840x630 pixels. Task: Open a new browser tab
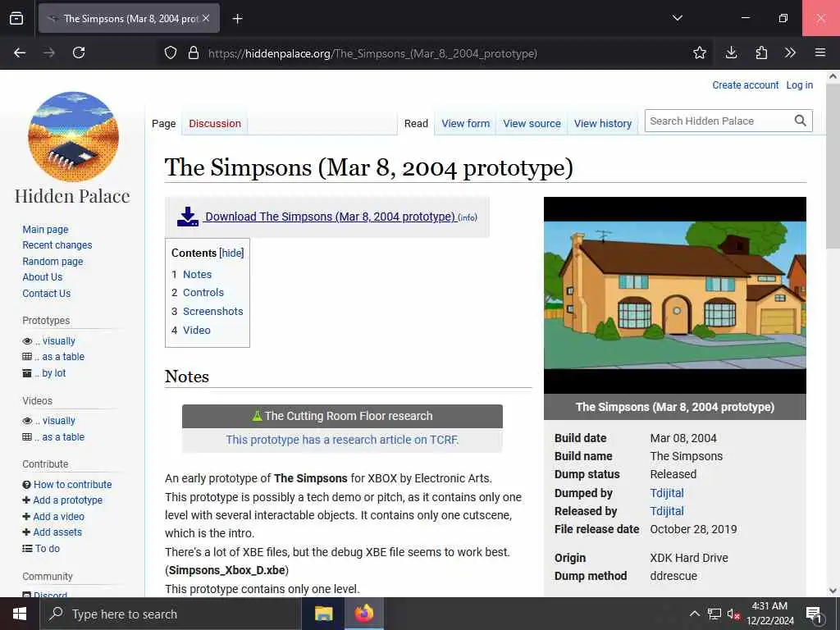click(237, 19)
